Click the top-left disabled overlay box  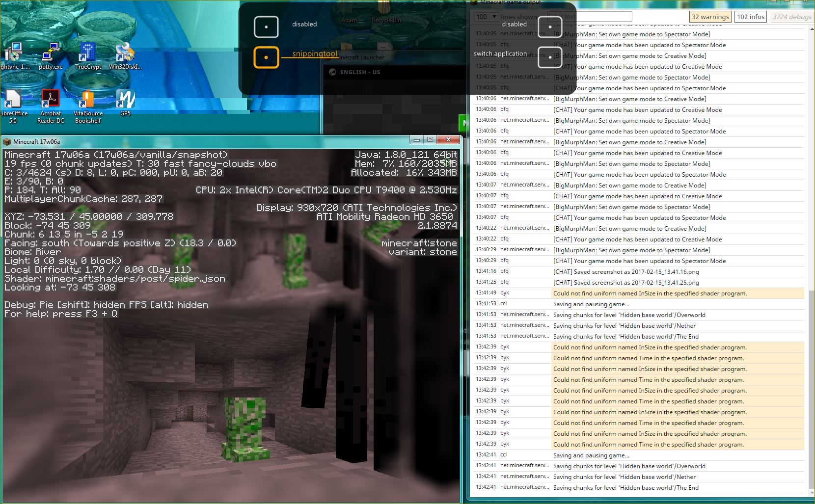pos(266,27)
